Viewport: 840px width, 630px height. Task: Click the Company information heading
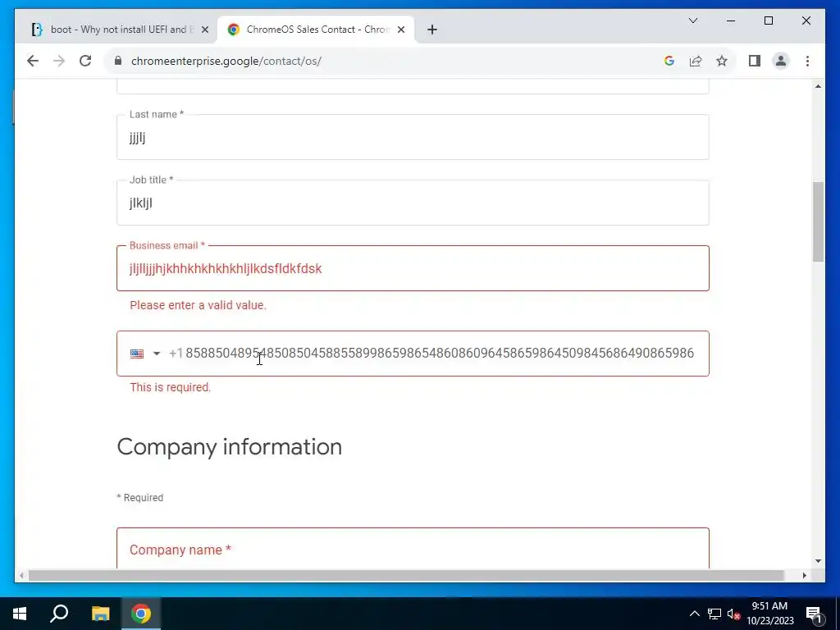pyautogui.click(x=230, y=447)
